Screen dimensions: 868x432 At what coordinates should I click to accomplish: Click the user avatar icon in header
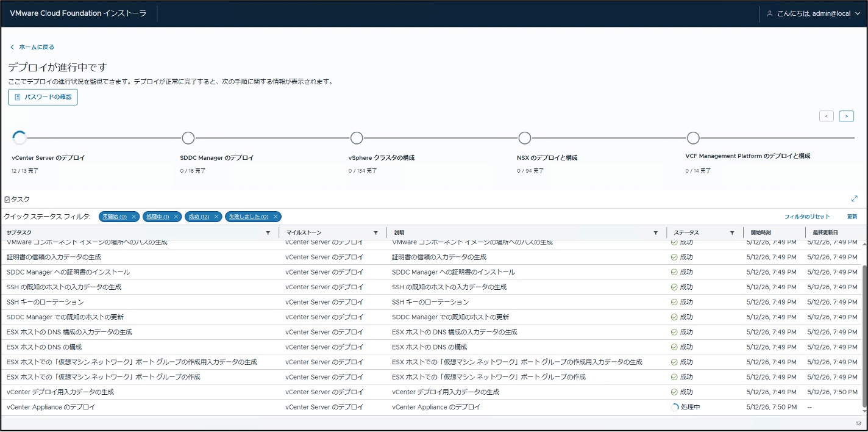(x=770, y=13)
